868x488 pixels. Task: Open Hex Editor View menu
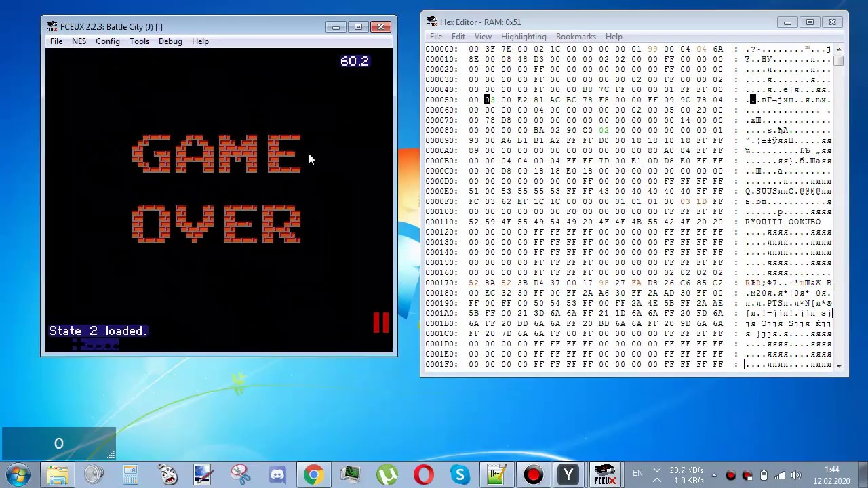(483, 37)
